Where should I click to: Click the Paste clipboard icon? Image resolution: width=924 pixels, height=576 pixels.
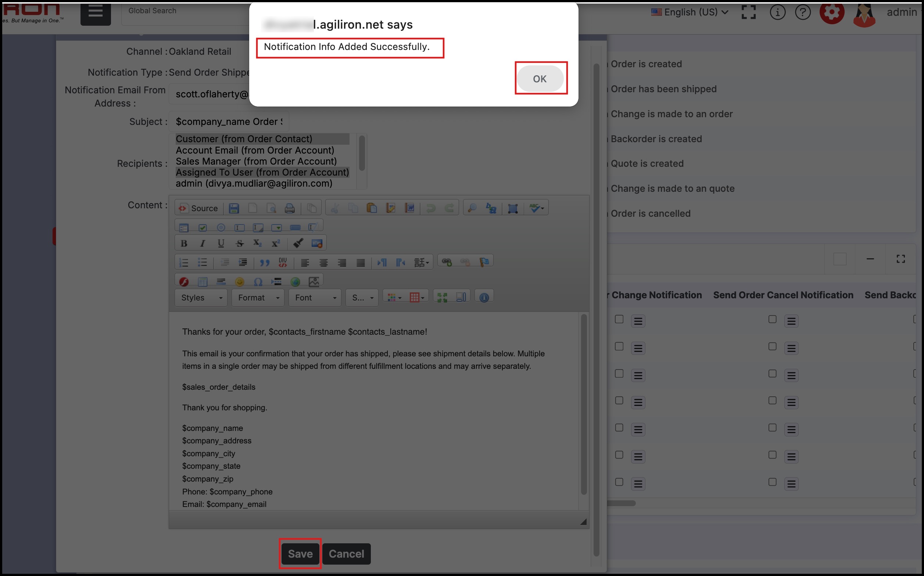372,208
